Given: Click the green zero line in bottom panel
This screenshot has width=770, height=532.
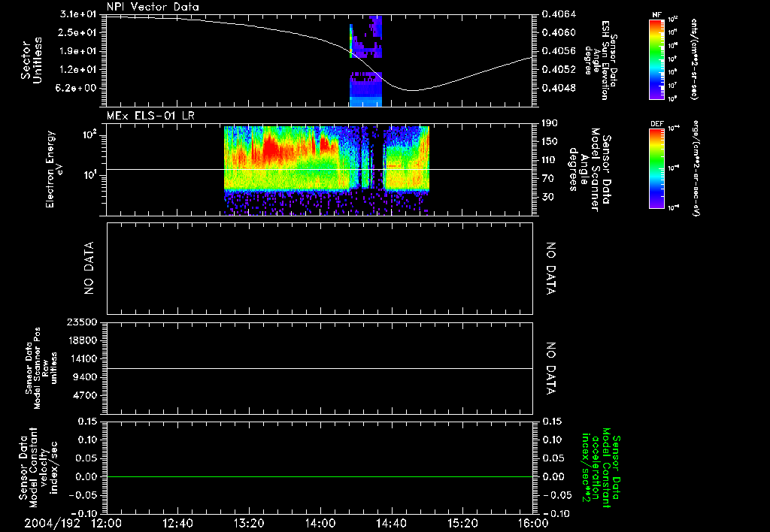Looking at the screenshot, I should coord(320,476).
